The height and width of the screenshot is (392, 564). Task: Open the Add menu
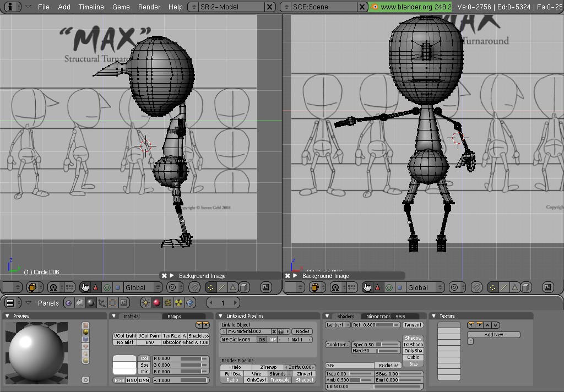(64, 7)
